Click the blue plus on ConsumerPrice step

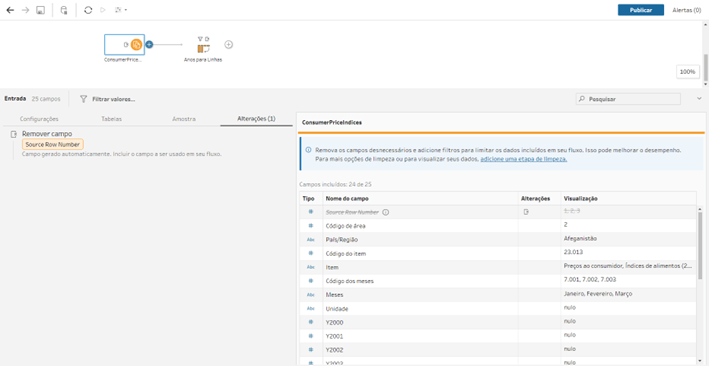pos(150,44)
